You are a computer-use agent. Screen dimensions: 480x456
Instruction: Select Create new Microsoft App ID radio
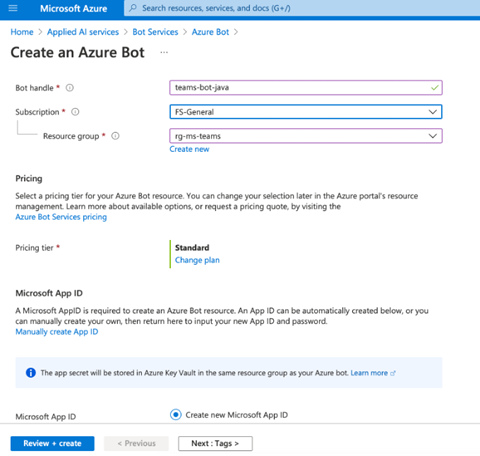[x=176, y=415]
